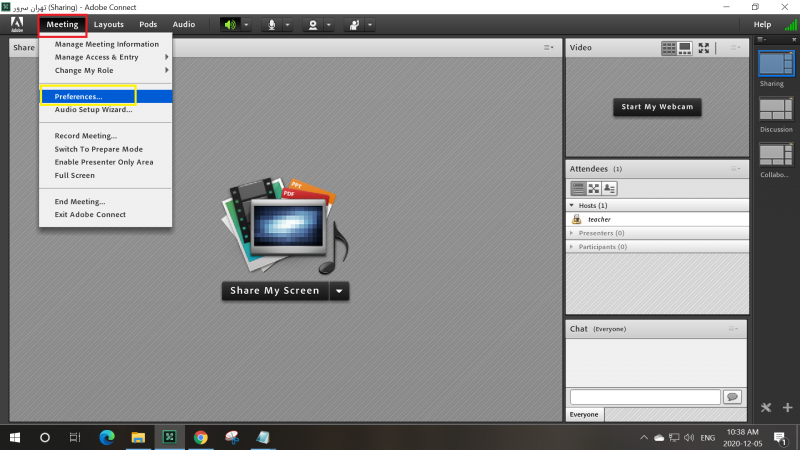The height and width of the screenshot is (450, 800).
Task: Collapse the Hosts (1) group
Action: point(572,205)
